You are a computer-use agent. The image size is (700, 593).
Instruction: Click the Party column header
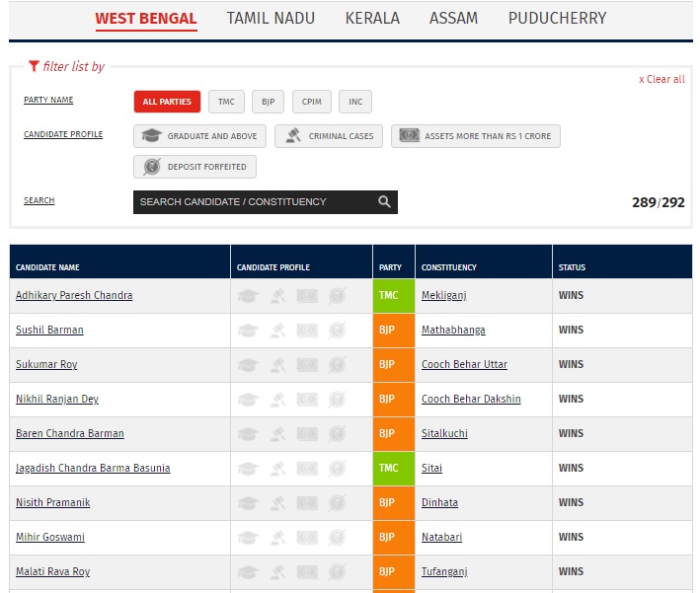tap(394, 261)
